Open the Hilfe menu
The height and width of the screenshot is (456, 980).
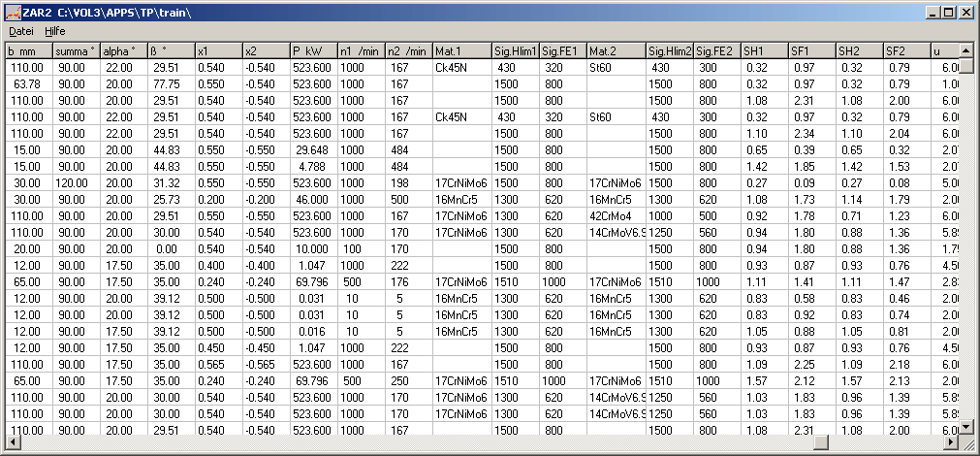click(55, 31)
